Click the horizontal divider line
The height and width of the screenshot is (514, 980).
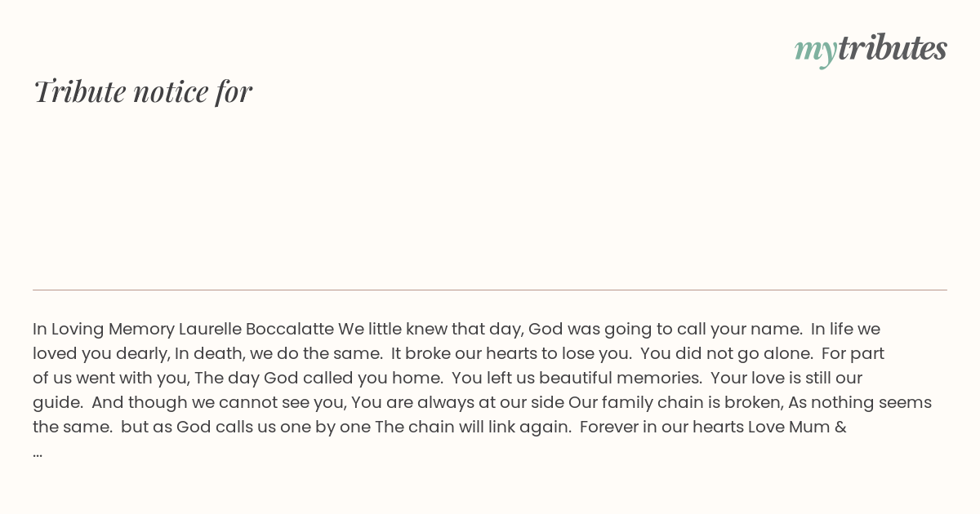(490, 290)
